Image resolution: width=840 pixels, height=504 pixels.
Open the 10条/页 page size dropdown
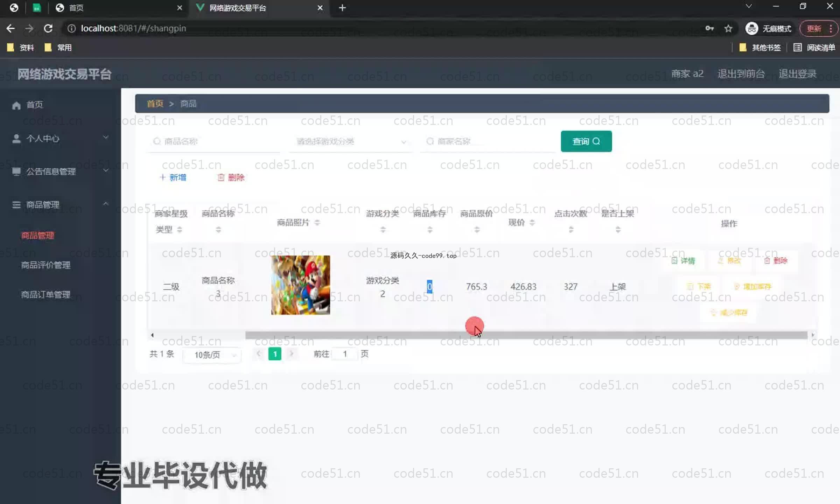coord(212,355)
